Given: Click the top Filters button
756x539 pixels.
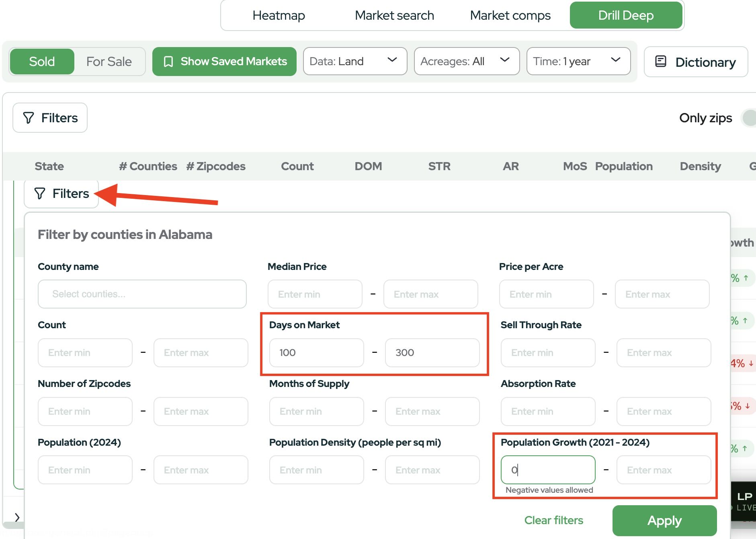Looking at the screenshot, I should (50, 118).
